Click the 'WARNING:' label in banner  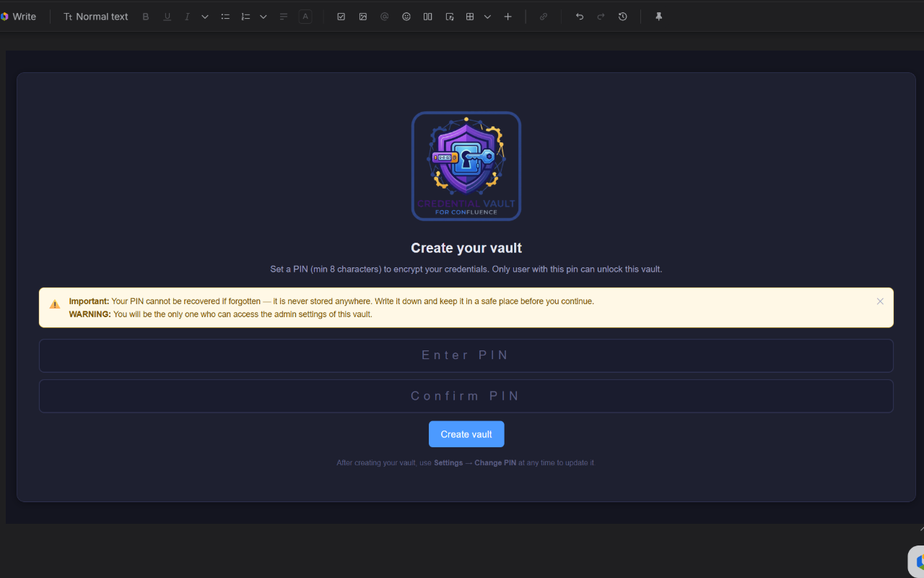[90, 314]
